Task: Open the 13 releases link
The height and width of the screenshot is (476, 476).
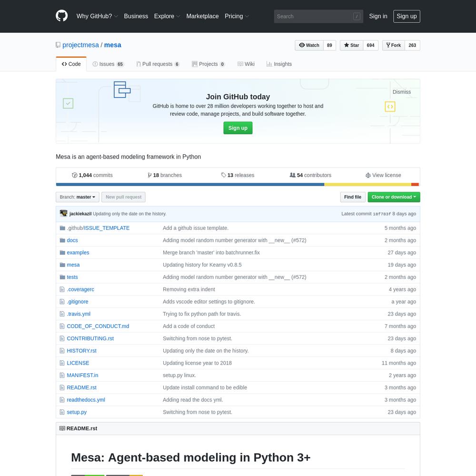Action: point(238,175)
